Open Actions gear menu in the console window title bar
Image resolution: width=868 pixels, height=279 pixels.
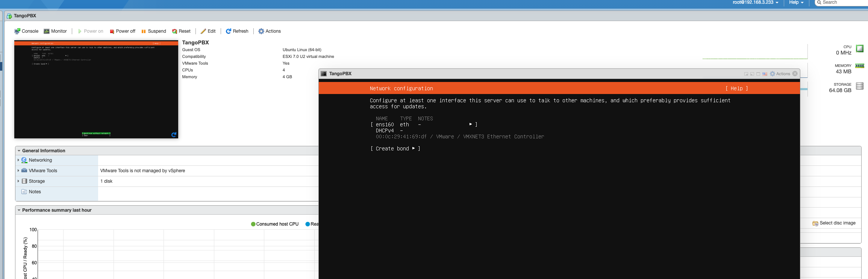click(x=780, y=74)
